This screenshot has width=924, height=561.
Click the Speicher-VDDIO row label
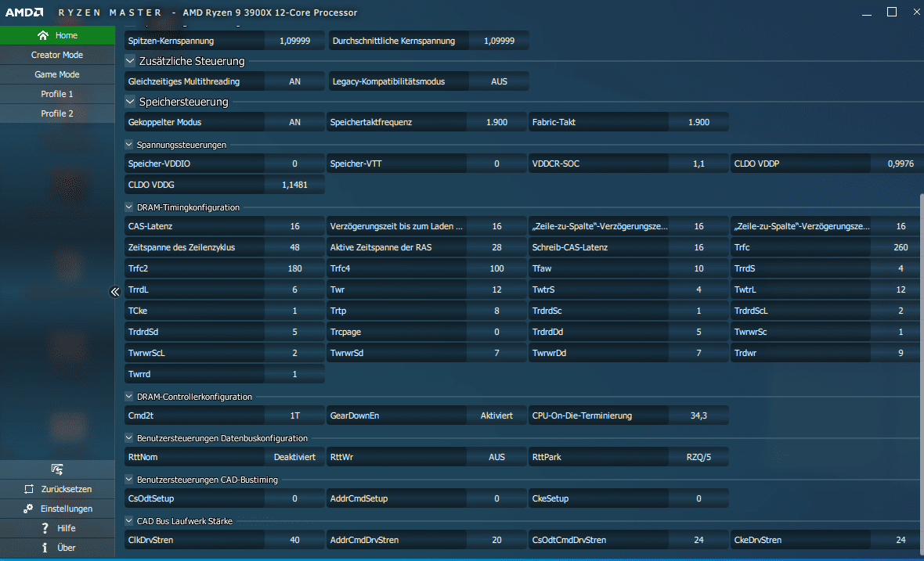click(159, 164)
